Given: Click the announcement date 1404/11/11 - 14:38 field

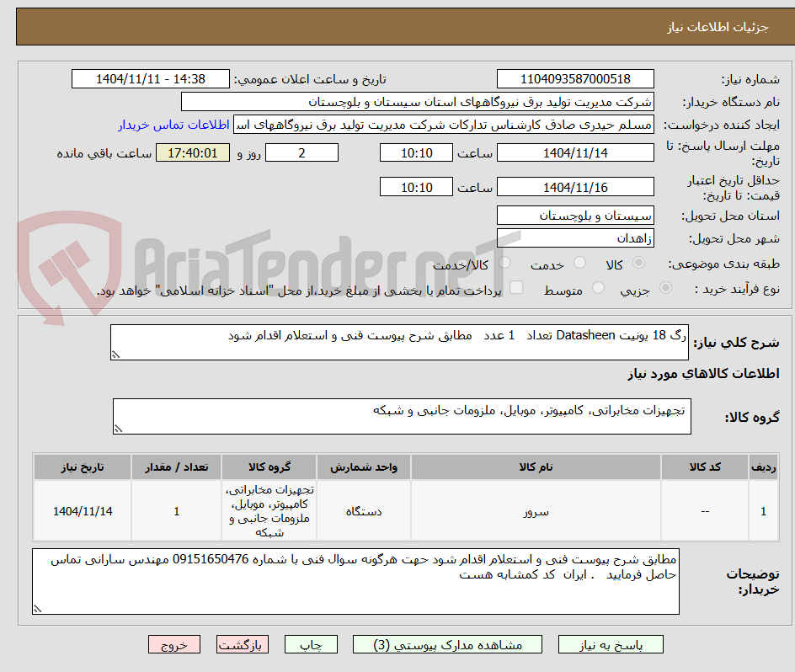Looking at the screenshot, I should pyautogui.click(x=151, y=79).
